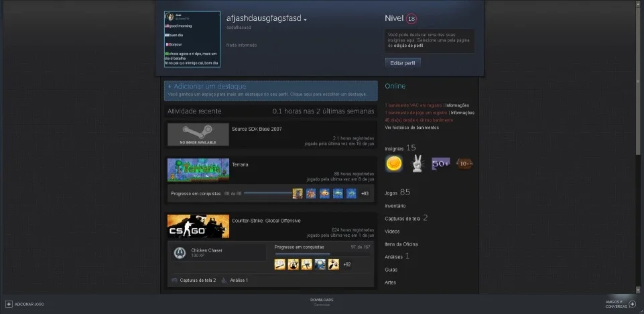Click the CS:GO achievements progress bar
Image resolution: width=644 pixels, height=314 pixels.
point(322,254)
